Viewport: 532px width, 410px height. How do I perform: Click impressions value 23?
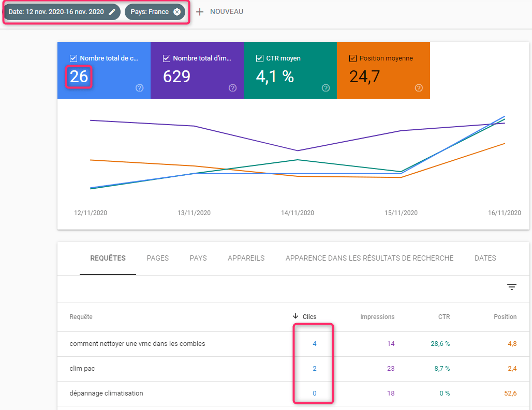(x=391, y=369)
